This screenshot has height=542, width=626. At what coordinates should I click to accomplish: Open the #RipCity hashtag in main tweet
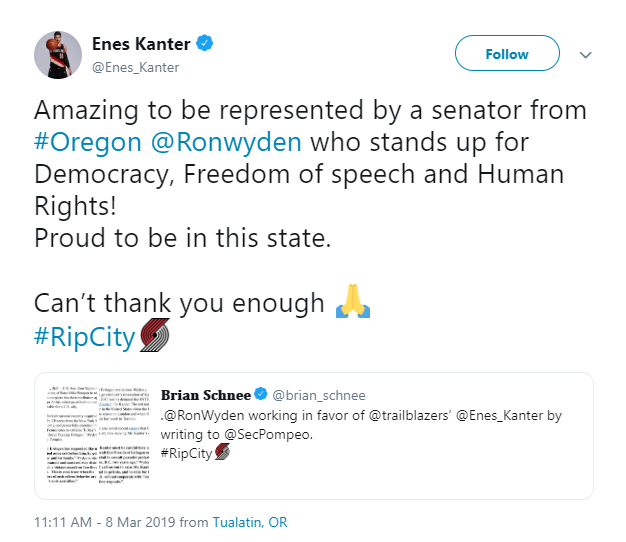pos(84,336)
